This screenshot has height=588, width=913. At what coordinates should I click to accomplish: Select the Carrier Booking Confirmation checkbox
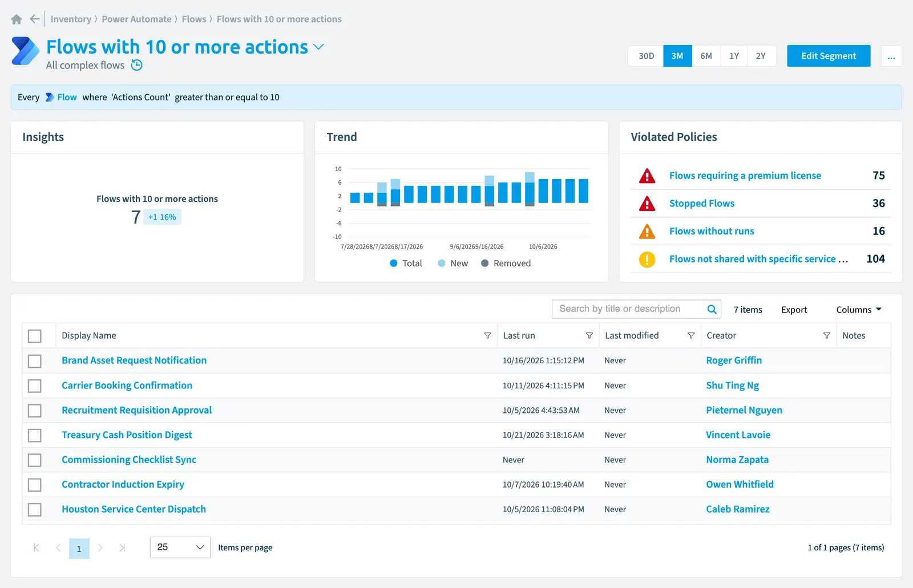[x=35, y=386]
